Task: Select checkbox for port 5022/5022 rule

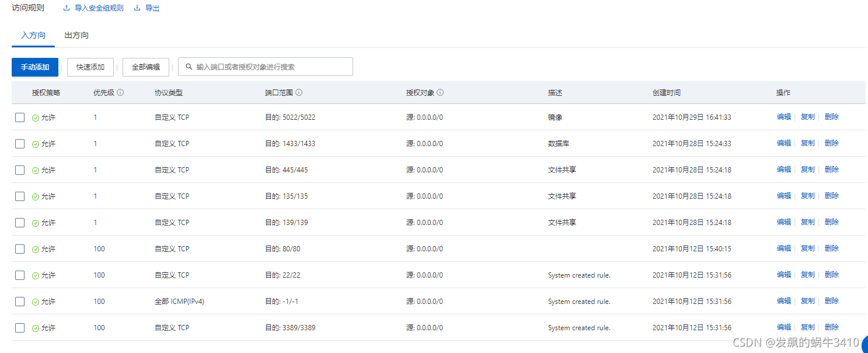Action: pos(20,117)
